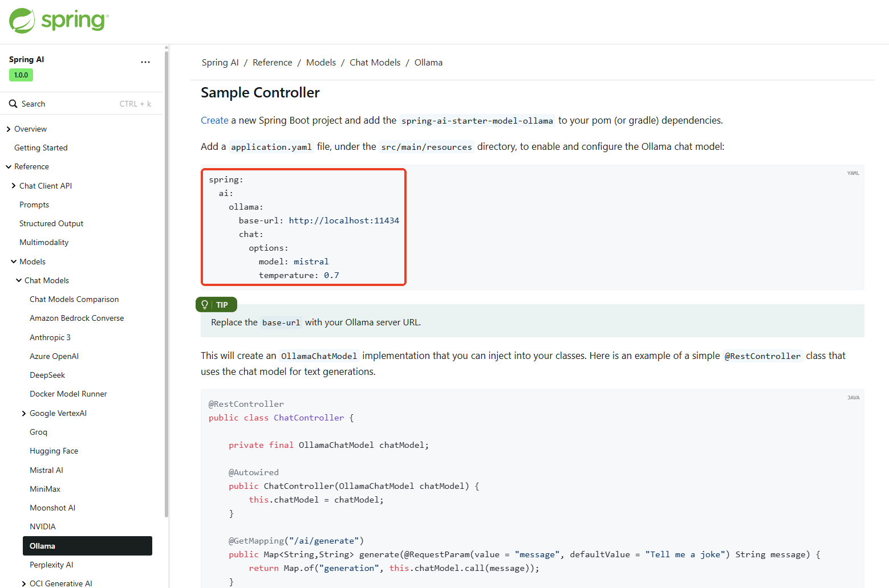889x588 pixels.
Task: Open the NVIDIA page
Action: [x=43, y=526]
